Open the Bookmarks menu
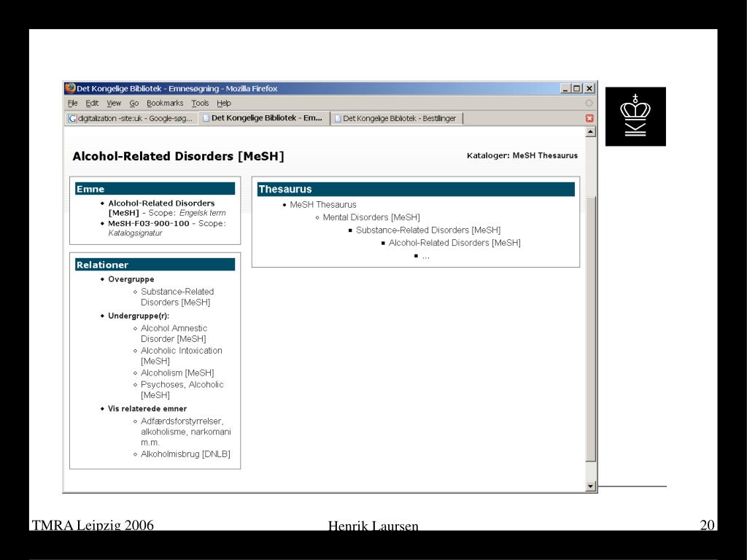Image resolution: width=747 pixels, height=560 pixels. (165, 103)
